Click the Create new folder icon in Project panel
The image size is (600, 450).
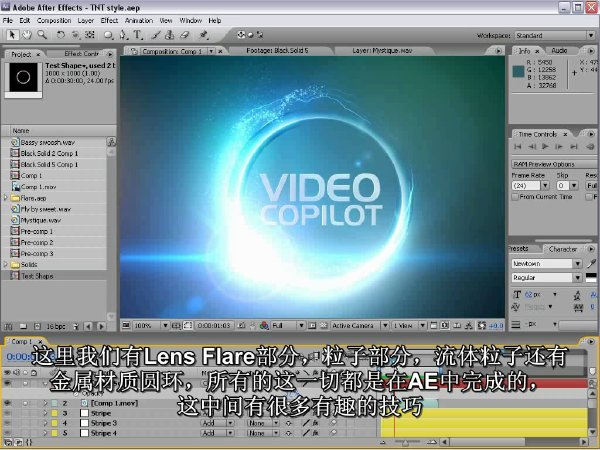click(23, 326)
